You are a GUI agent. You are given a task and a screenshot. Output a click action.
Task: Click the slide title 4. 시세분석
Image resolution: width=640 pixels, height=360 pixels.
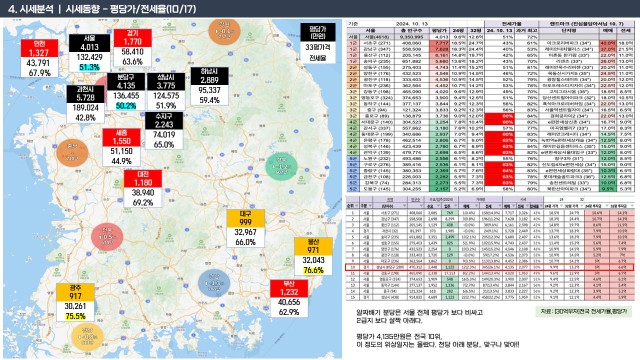click(31, 9)
